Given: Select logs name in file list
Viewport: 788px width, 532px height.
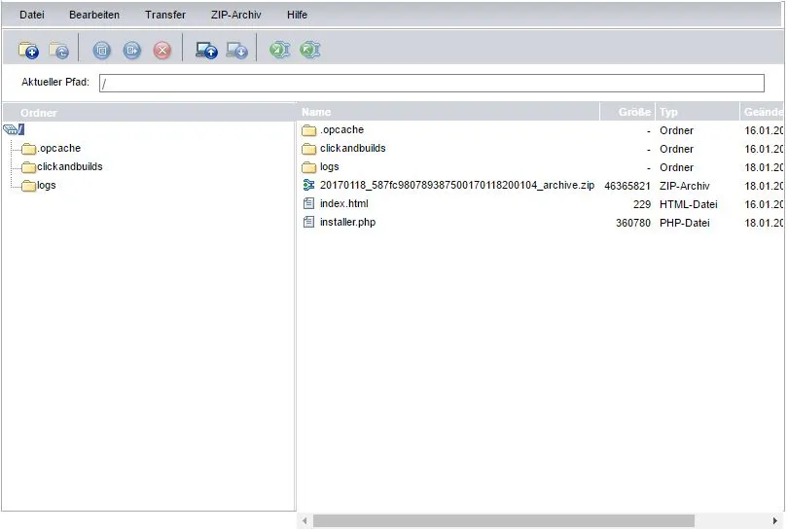Looking at the screenshot, I should (x=329, y=166).
